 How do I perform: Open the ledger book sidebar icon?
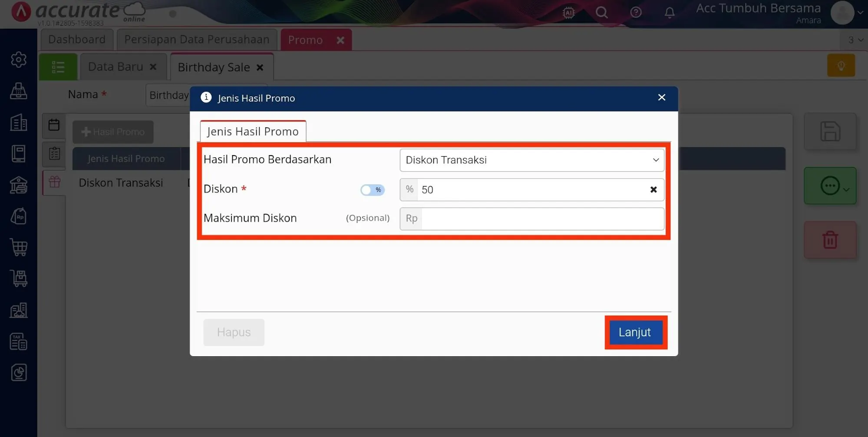[19, 154]
